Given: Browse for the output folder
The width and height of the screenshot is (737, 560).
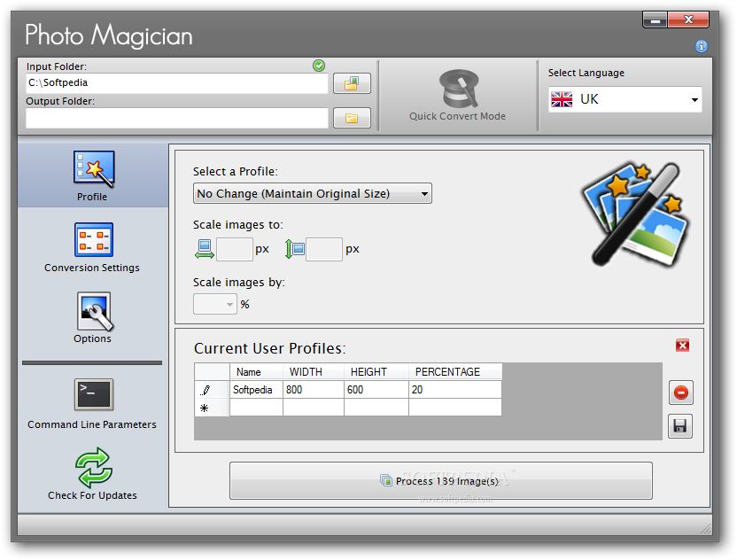Looking at the screenshot, I should click(x=352, y=118).
